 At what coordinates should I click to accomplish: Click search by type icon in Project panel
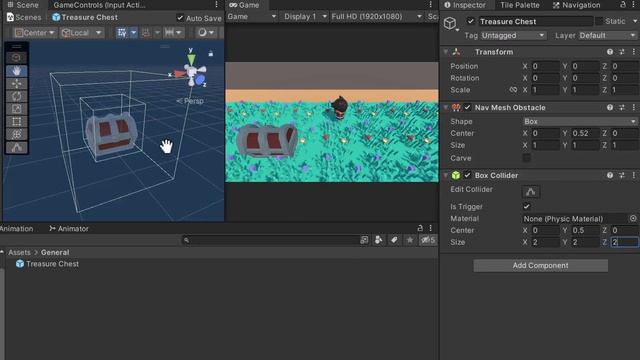(378, 240)
